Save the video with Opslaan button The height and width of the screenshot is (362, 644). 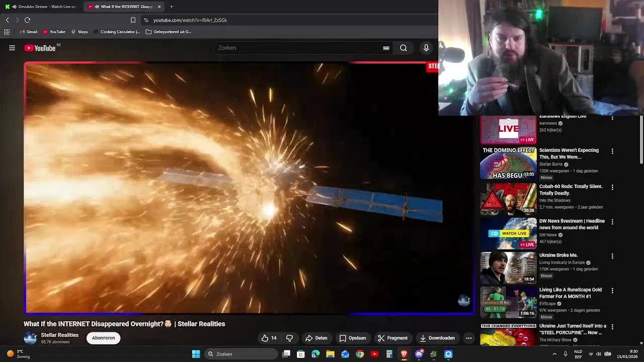[353, 338]
